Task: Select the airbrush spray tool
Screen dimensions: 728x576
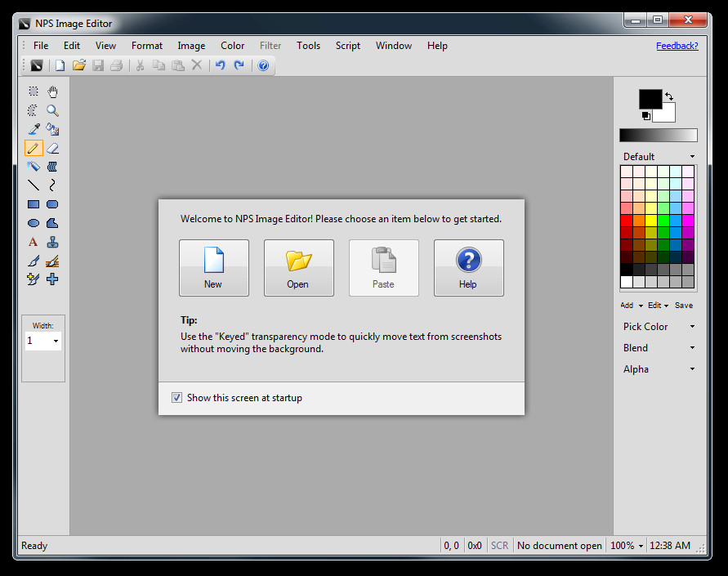Action: (x=33, y=167)
